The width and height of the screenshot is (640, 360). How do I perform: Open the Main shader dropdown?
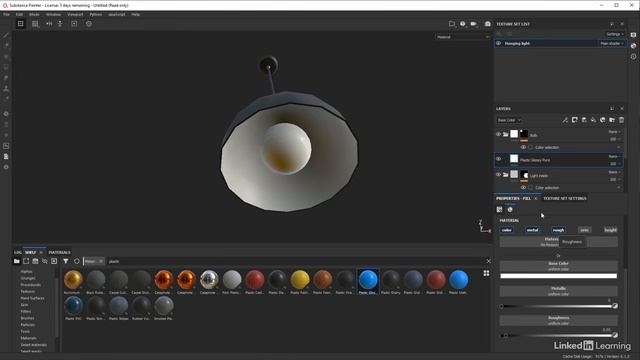pos(611,43)
